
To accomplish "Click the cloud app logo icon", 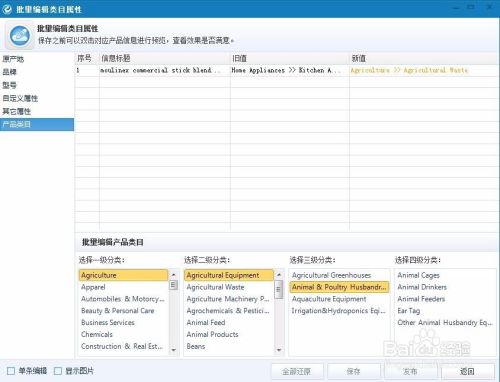I will coord(20,35).
